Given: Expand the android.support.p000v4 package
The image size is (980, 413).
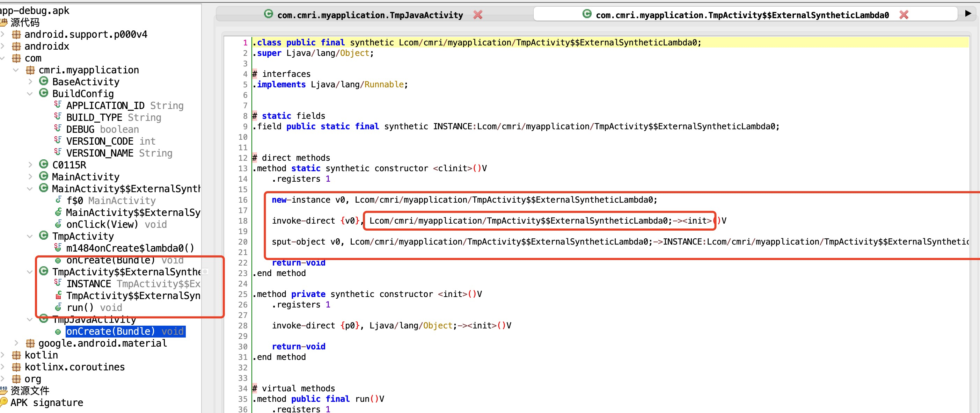Looking at the screenshot, I should (3, 35).
